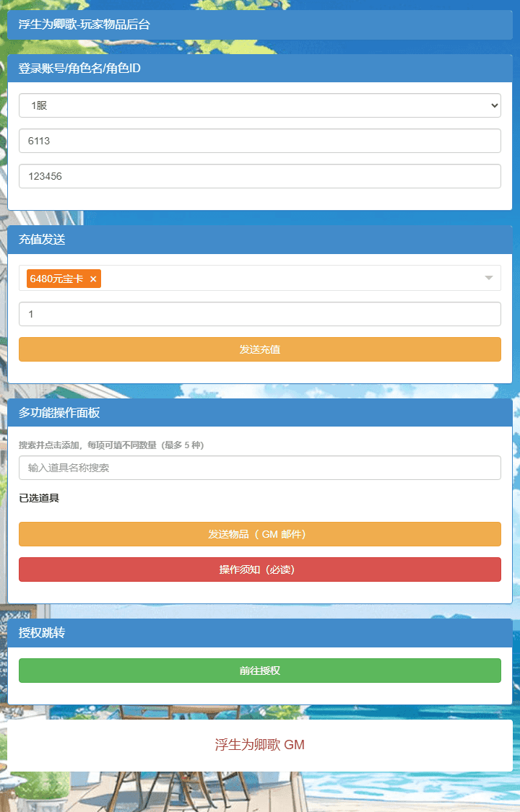Image resolution: width=520 pixels, height=812 pixels.
Task: Click the 多功能操作面板 panel header
Action: 259,413
